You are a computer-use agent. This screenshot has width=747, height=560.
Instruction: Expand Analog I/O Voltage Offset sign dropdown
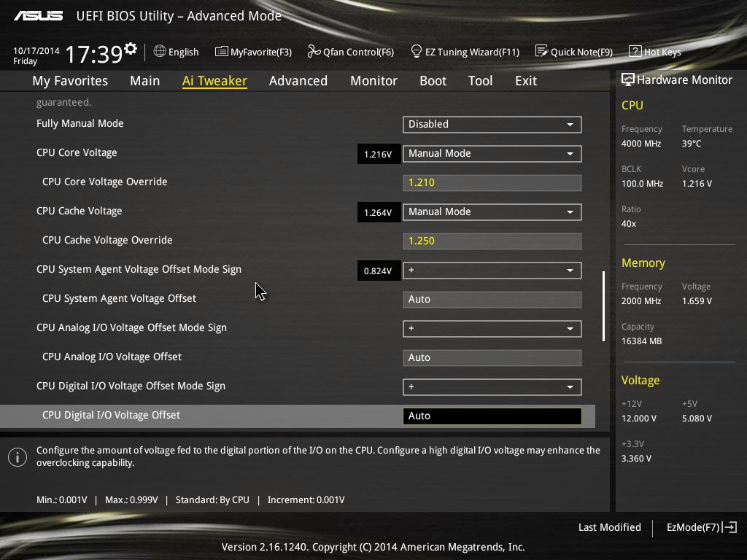click(x=492, y=329)
